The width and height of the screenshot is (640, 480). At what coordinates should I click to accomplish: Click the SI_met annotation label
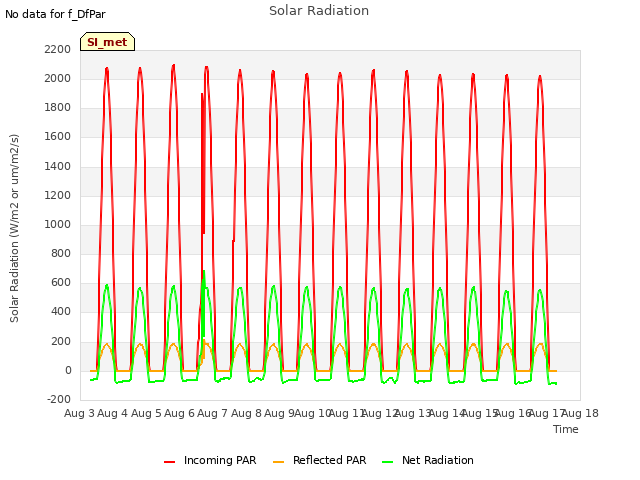pyautogui.click(x=107, y=42)
